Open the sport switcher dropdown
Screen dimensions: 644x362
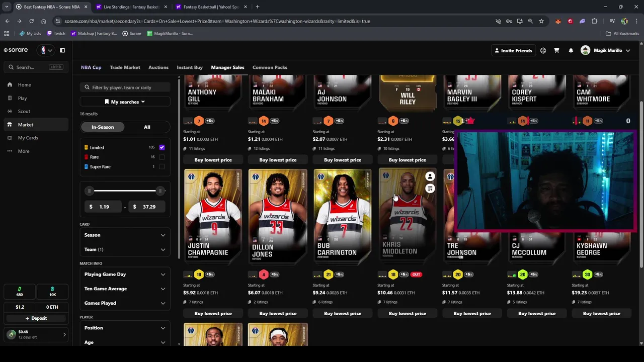[46, 50]
